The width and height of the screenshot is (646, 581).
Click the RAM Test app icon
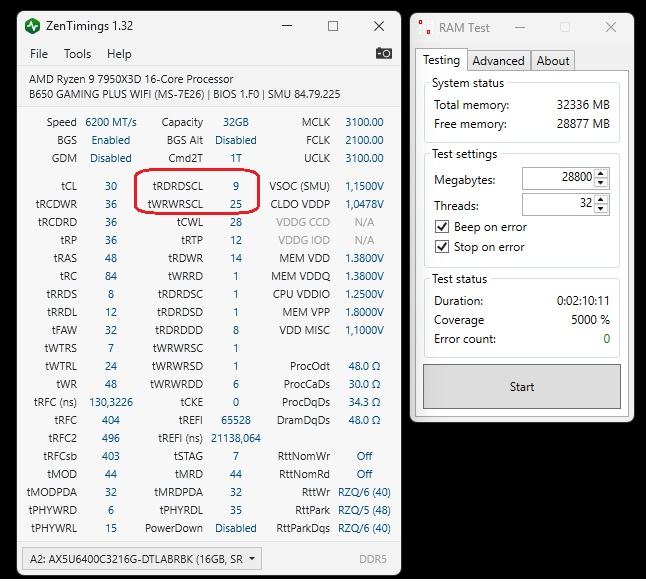tap(425, 27)
